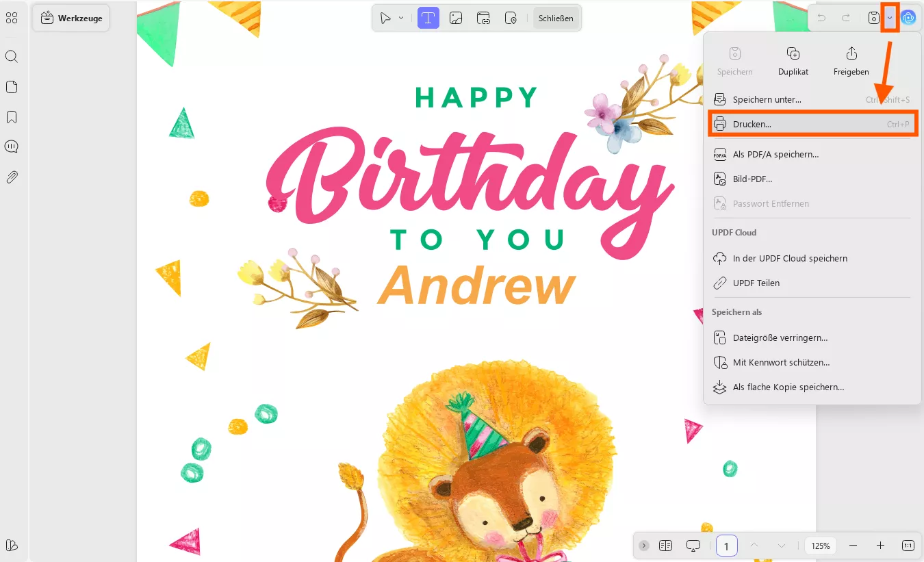Select the Bild-PDF... menu entry
Viewport: 924px width, 562px height.
point(812,179)
